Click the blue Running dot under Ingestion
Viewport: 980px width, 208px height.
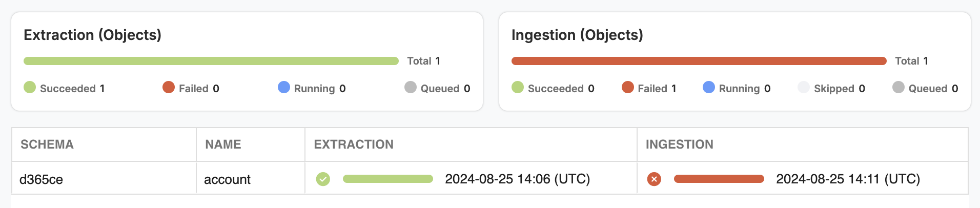point(709,87)
